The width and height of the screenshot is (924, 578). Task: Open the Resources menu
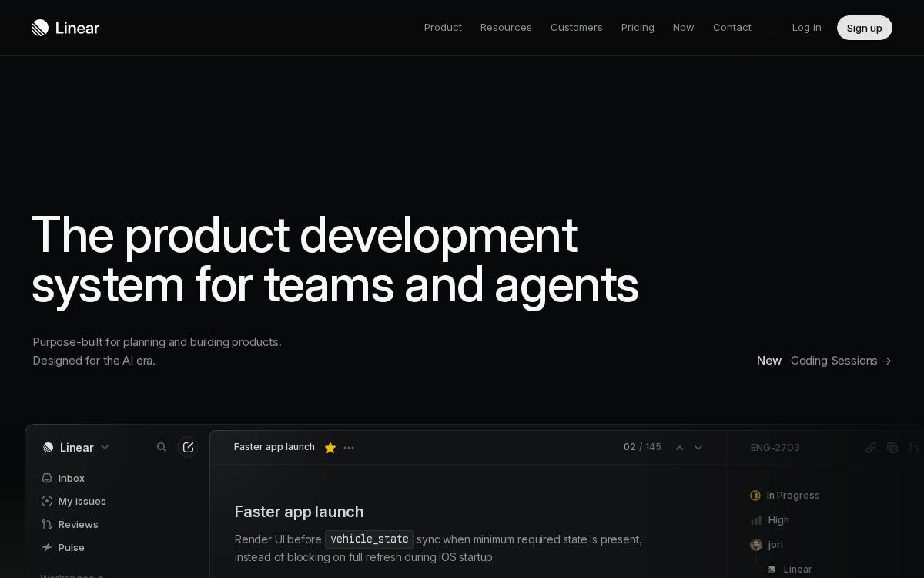pos(506,28)
